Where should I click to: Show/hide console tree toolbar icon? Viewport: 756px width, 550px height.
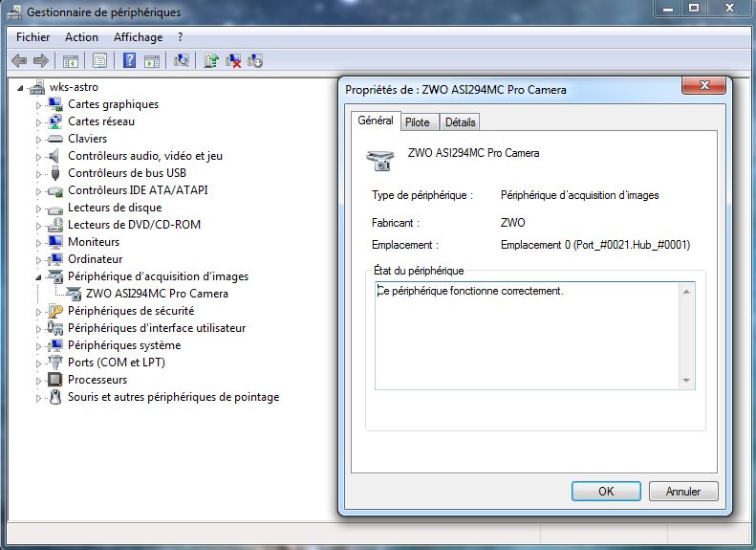pos(71,61)
